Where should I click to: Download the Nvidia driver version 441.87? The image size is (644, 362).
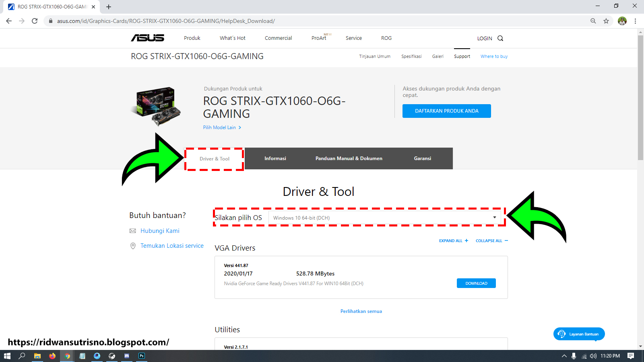click(476, 283)
